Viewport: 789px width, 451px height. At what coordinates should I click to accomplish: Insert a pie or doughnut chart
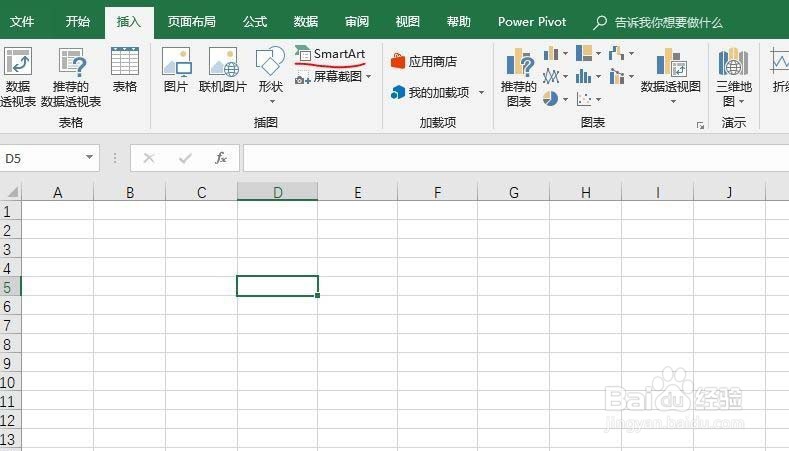(550, 99)
